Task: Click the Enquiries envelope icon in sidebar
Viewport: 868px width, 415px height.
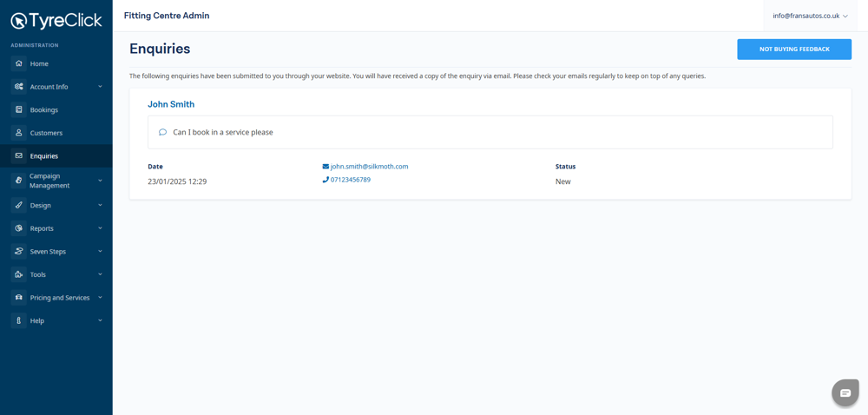Action: (x=19, y=156)
